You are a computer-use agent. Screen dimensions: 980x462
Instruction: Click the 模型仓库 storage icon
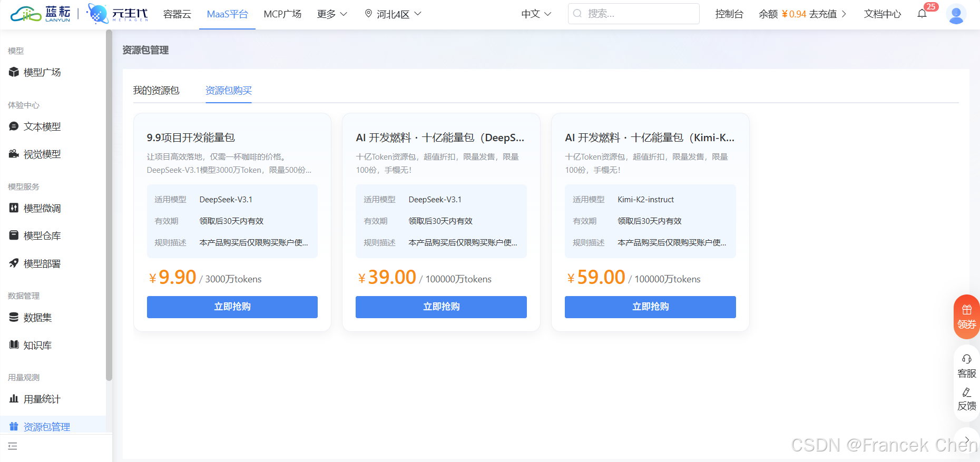14,235
